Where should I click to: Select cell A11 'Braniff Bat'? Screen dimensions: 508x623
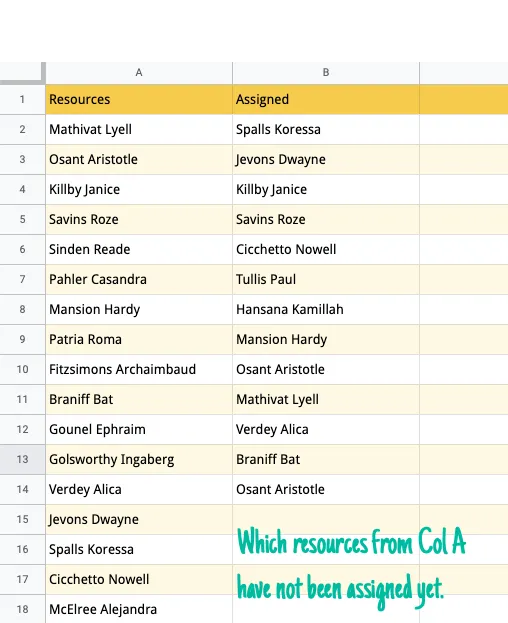point(139,399)
